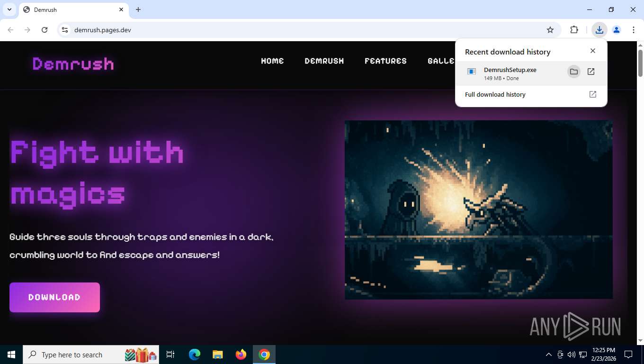View site information icon in address bar
The image size is (644, 364).
pyautogui.click(x=65, y=30)
